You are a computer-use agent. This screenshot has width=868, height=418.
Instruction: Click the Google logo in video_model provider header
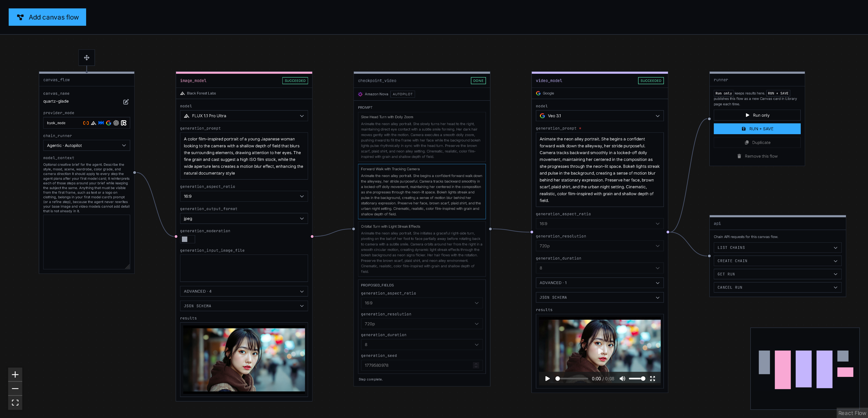tap(538, 93)
